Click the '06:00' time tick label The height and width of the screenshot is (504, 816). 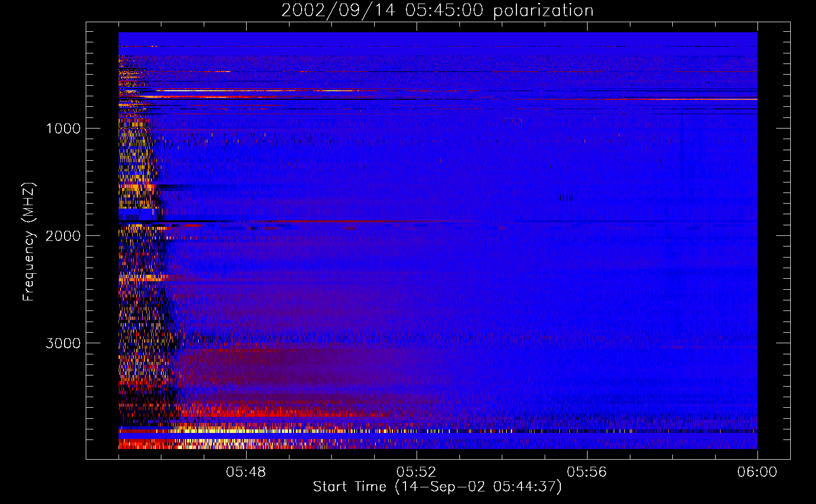click(x=757, y=472)
